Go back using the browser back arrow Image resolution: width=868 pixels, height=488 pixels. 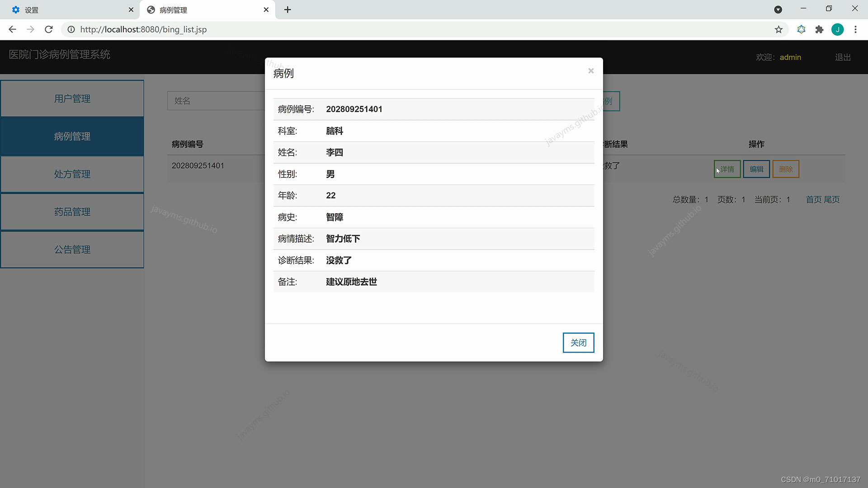tap(12, 29)
